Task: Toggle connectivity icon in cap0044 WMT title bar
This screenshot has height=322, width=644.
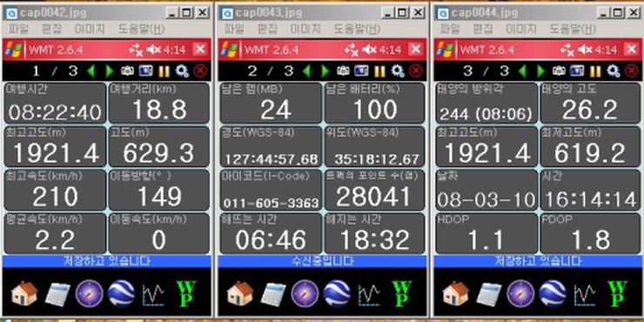Action: (567, 50)
